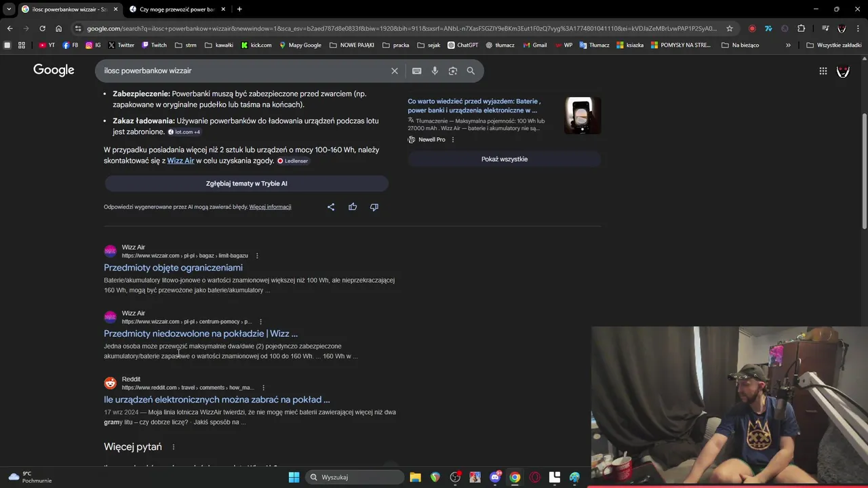Open the Windows Start menu
This screenshot has height=488, width=868.
pyautogui.click(x=294, y=477)
